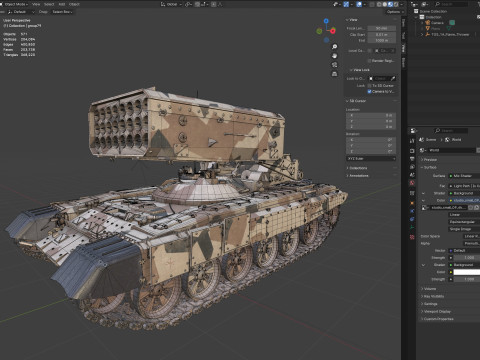Expand the Volume panel in World properties
Viewport: 480px width, 360px height.
tap(430, 289)
